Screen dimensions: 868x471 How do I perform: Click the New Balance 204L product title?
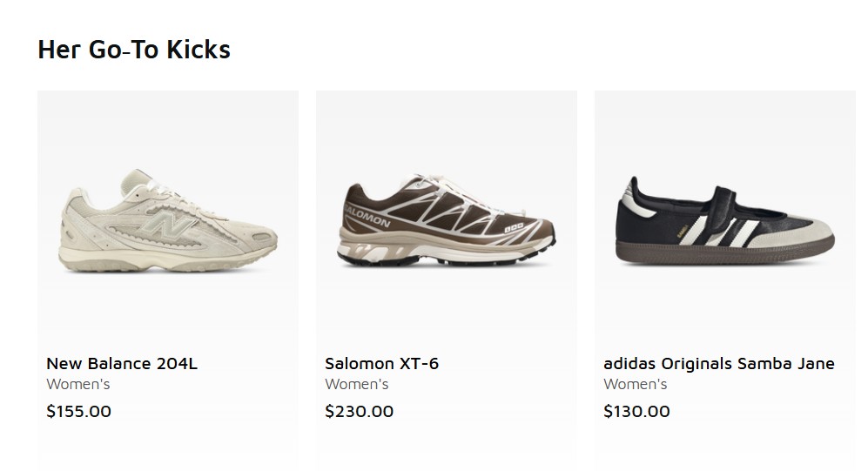click(122, 363)
